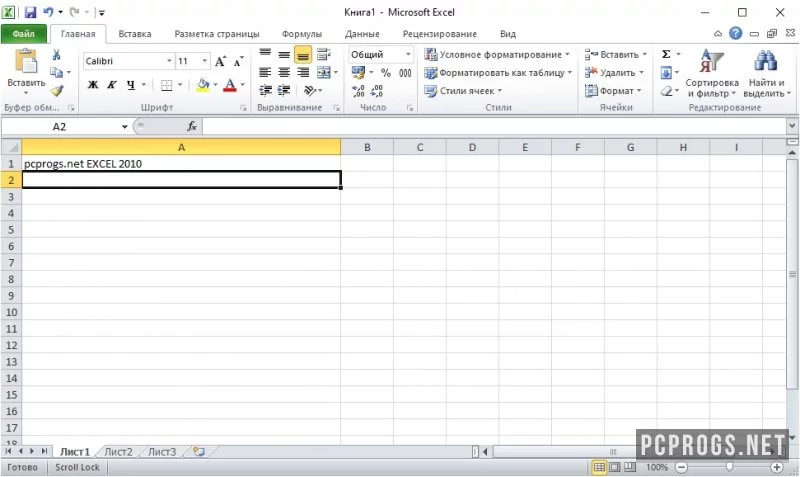The height and width of the screenshot is (477, 800).
Task: Open the font size 11 dropdown
Action: [205, 61]
